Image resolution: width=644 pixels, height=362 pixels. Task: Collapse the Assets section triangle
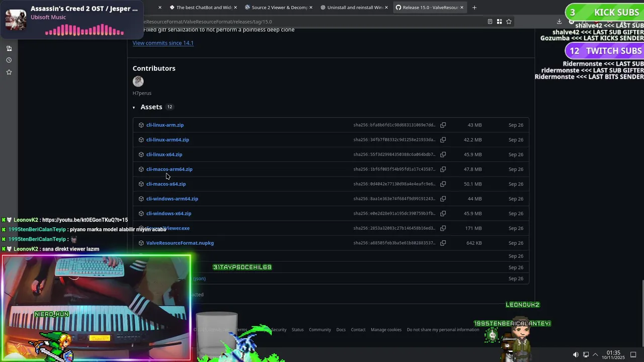pos(134,107)
